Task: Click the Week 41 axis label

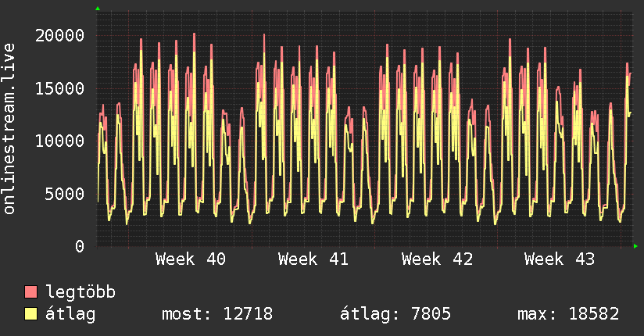Action: pos(313,259)
